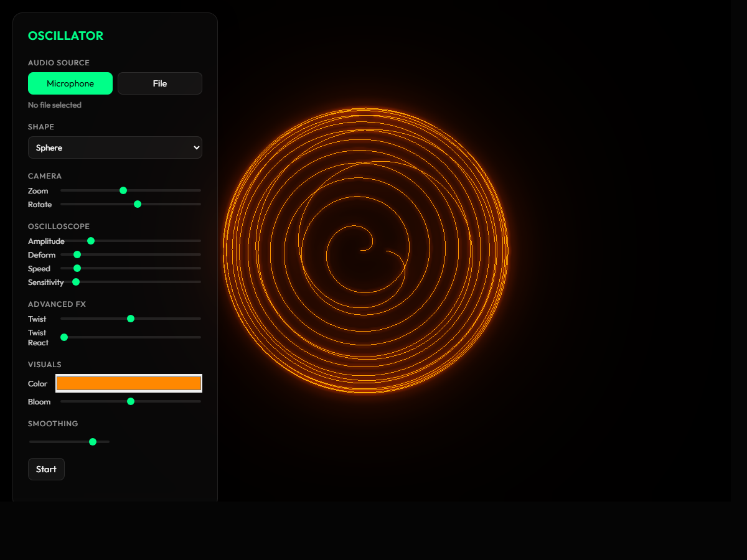
Task: Increase the Amplitude slider
Action: point(91,240)
